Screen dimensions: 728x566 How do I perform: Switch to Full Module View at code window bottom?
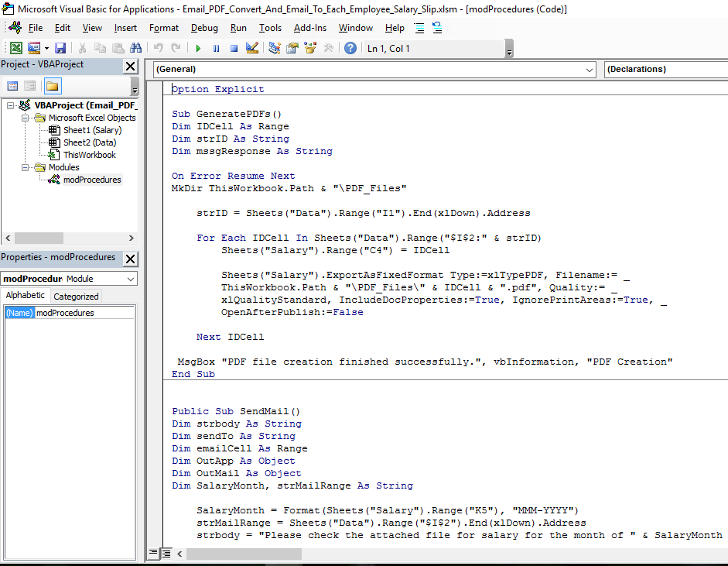tap(166, 554)
